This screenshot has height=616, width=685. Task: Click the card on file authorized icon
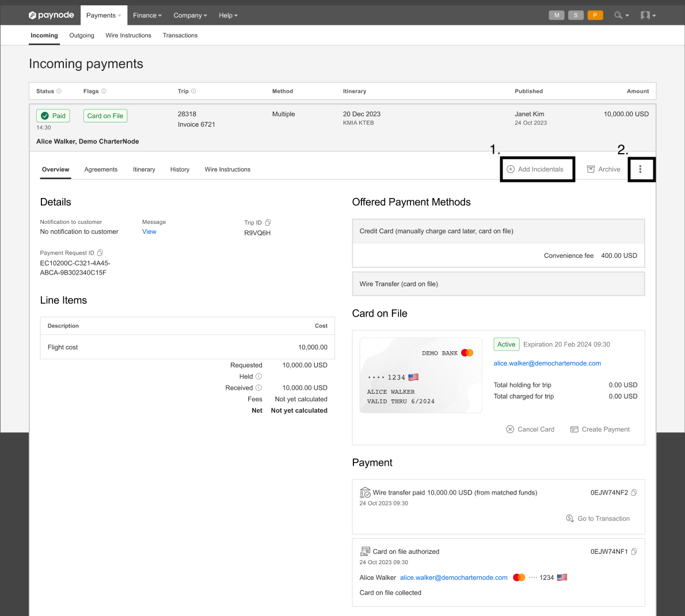tap(365, 552)
